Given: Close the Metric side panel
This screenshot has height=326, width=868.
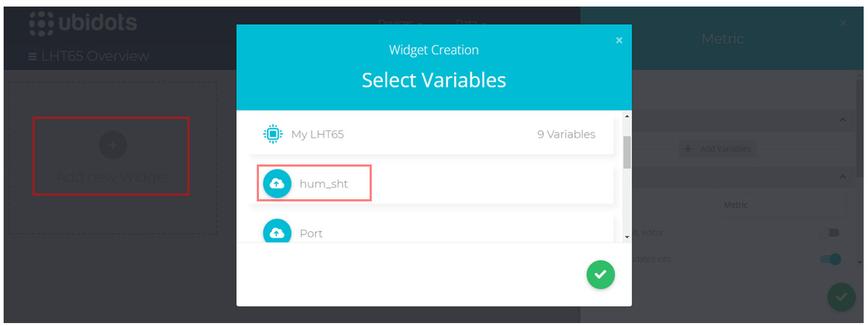Looking at the screenshot, I should pyautogui.click(x=843, y=23).
